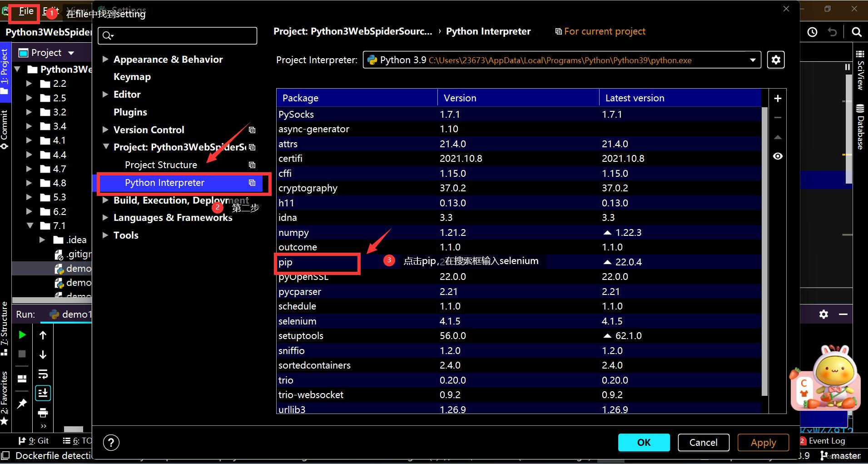Open the Commit side tab
The width and height of the screenshot is (868, 464).
pyautogui.click(x=4, y=130)
